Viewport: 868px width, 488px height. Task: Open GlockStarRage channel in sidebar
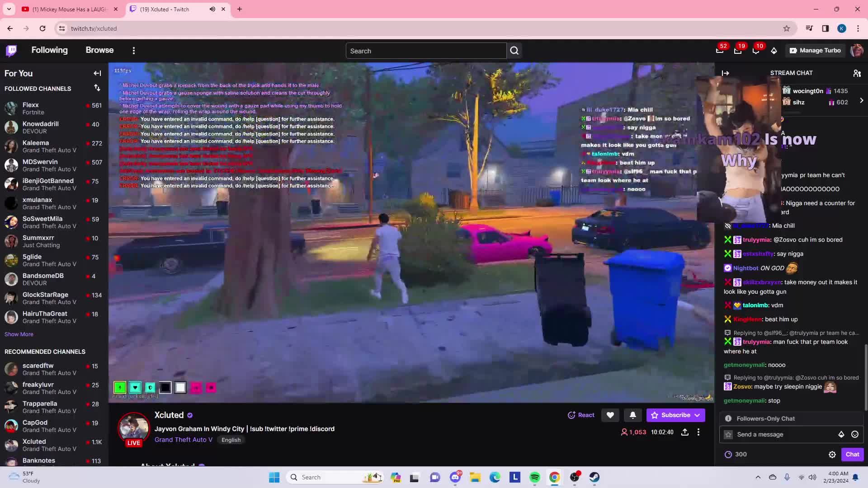click(x=54, y=298)
